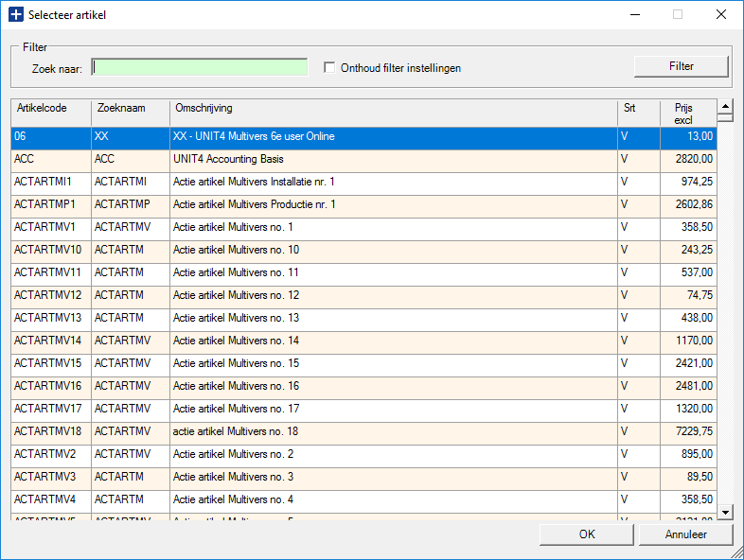Confirm selection with OK button

point(587,534)
